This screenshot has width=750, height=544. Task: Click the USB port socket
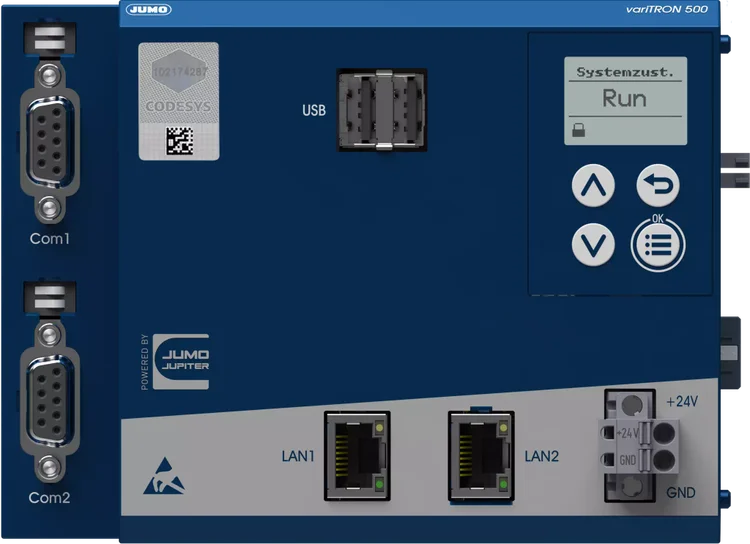(x=382, y=110)
